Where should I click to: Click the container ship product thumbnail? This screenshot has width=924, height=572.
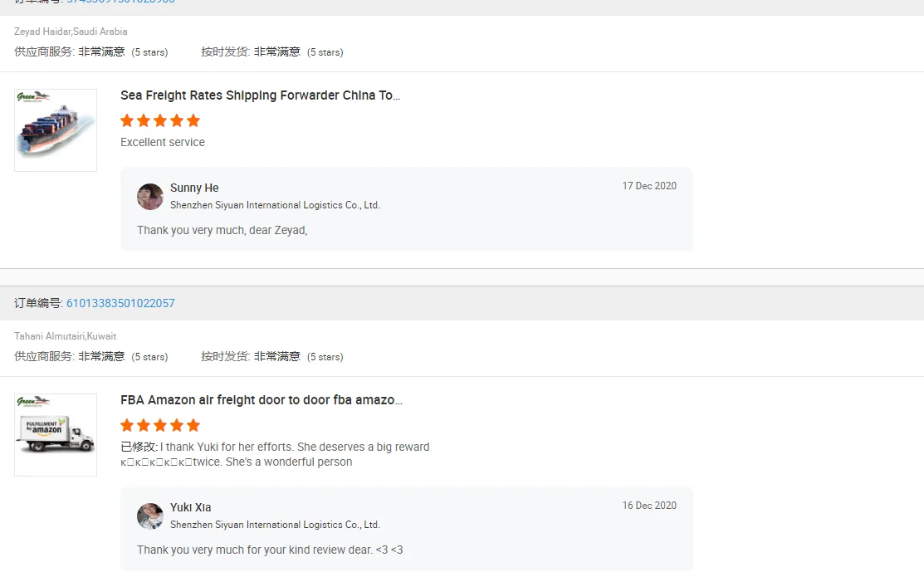(x=56, y=130)
